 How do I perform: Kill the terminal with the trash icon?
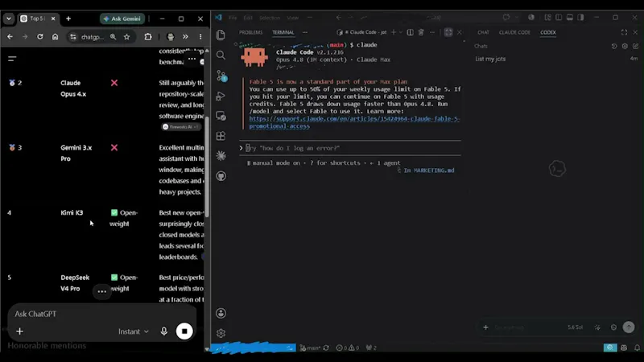(x=421, y=32)
